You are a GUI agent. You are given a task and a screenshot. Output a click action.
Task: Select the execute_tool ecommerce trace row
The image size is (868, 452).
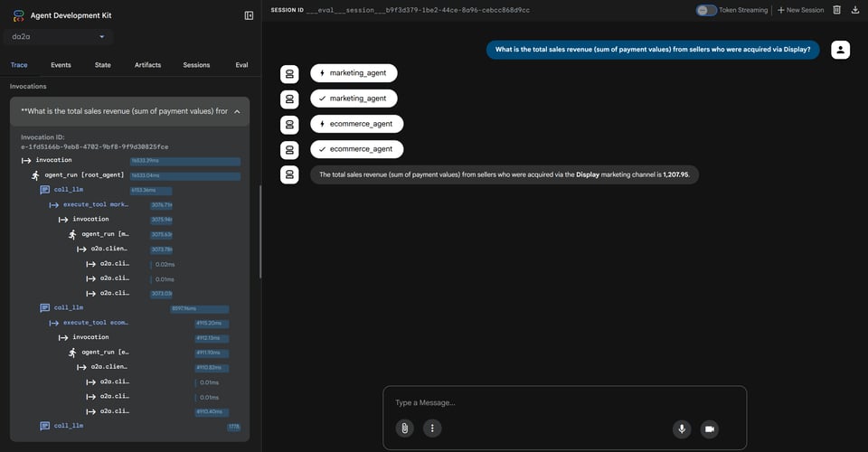(96, 323)
